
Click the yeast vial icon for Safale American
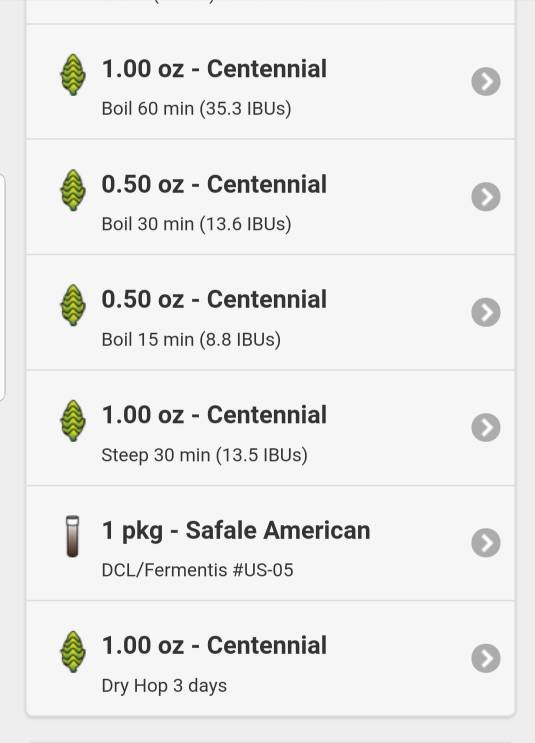73,536
